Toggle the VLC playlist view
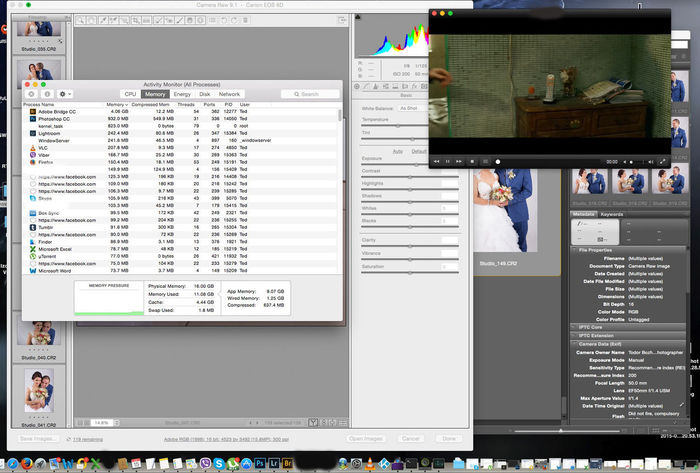 485,161
